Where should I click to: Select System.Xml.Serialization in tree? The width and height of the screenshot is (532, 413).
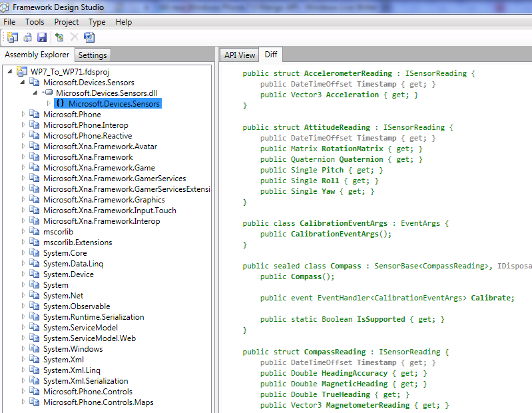(86, 380)
